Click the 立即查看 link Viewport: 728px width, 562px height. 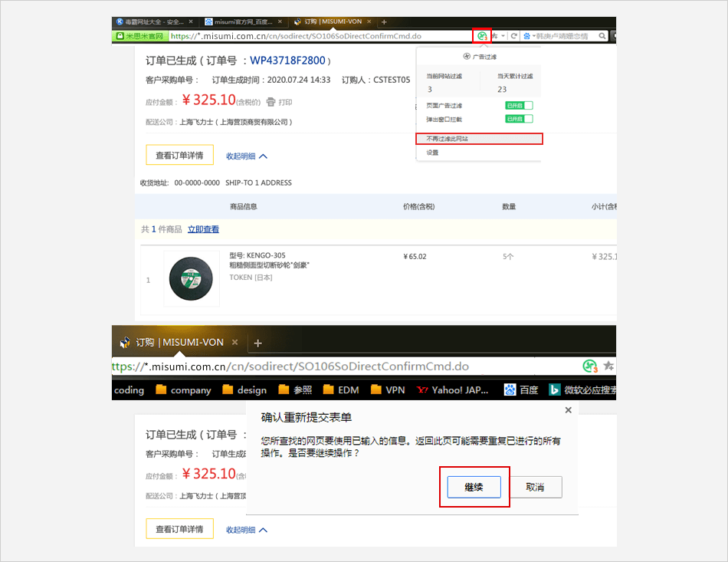click(x=203, y=229)
